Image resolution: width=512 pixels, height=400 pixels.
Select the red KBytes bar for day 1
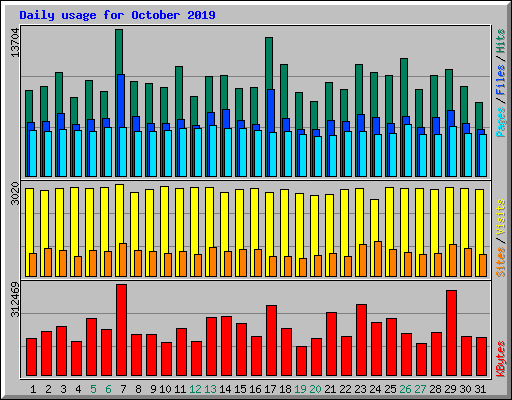(x=31, y=357)
